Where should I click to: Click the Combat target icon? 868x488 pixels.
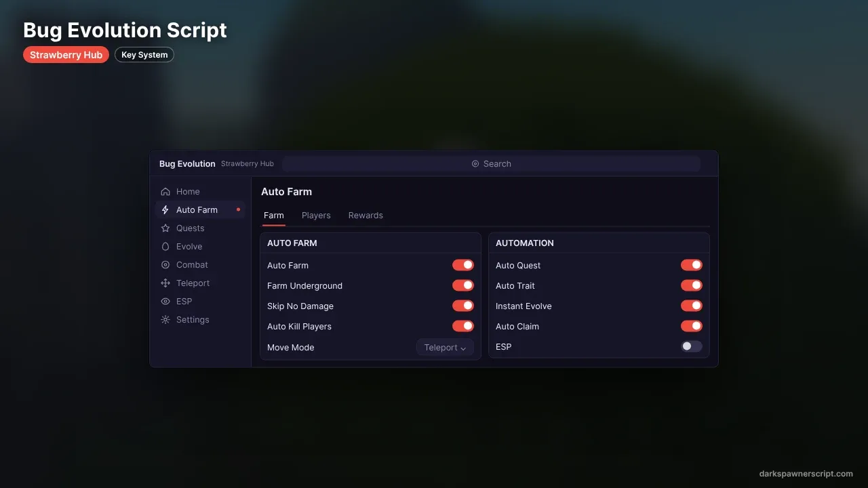coord(165,265)
